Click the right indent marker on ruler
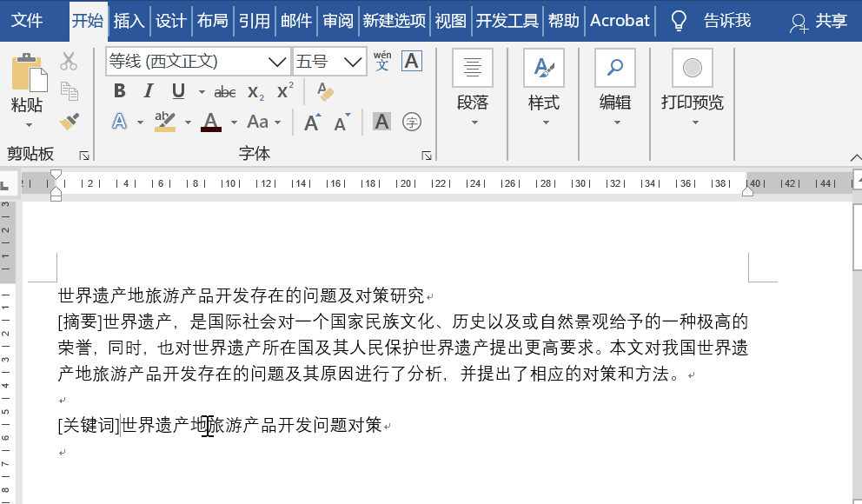Image resolution: width=862 pixels, height=504 pixels. pyautogui.click(x=747, y=190)
